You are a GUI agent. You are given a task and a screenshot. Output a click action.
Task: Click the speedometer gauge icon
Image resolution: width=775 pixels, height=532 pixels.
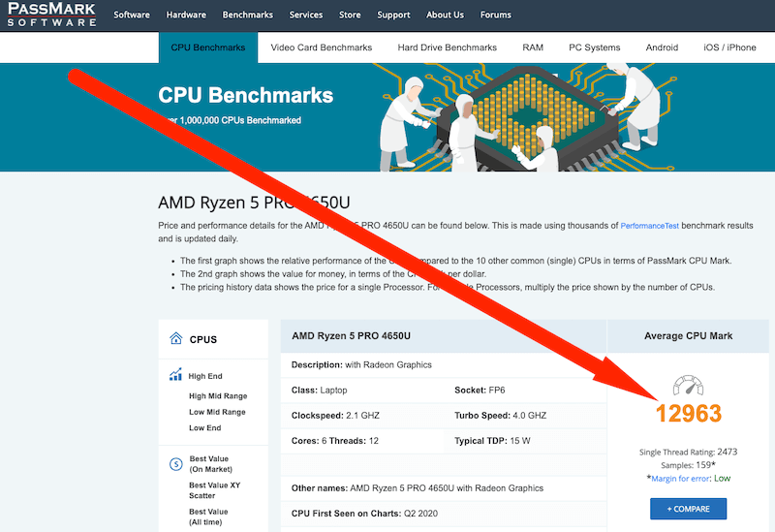[x=688, y=385]
